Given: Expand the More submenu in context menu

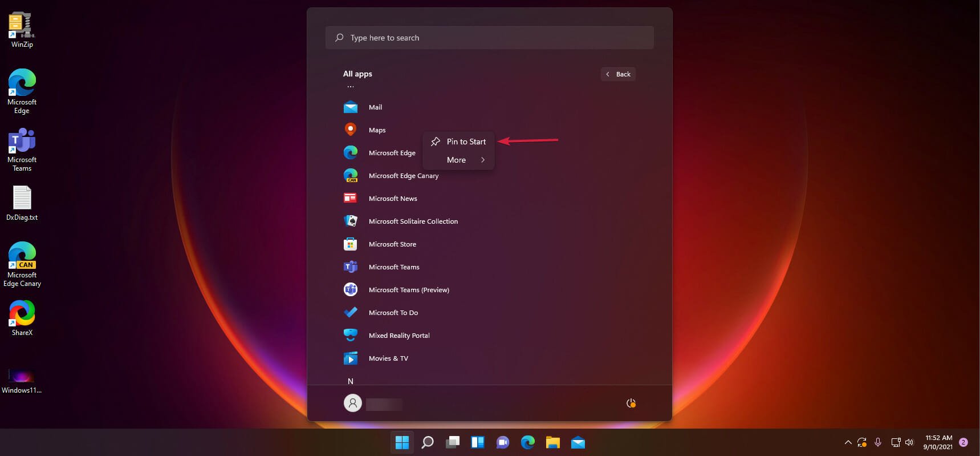Looking at the screenshot, I should click(458, 160).
